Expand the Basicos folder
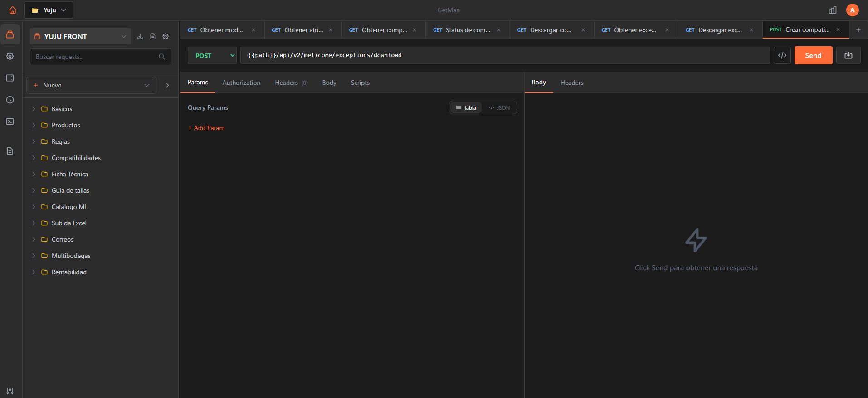This screenshot has height=398, width=868. click(x=34, y=109)
